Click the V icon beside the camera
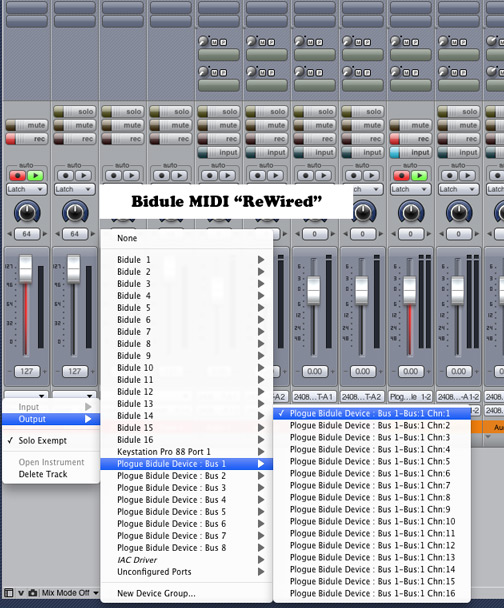This screenshot has height=608, width=504. click(21, 593)
